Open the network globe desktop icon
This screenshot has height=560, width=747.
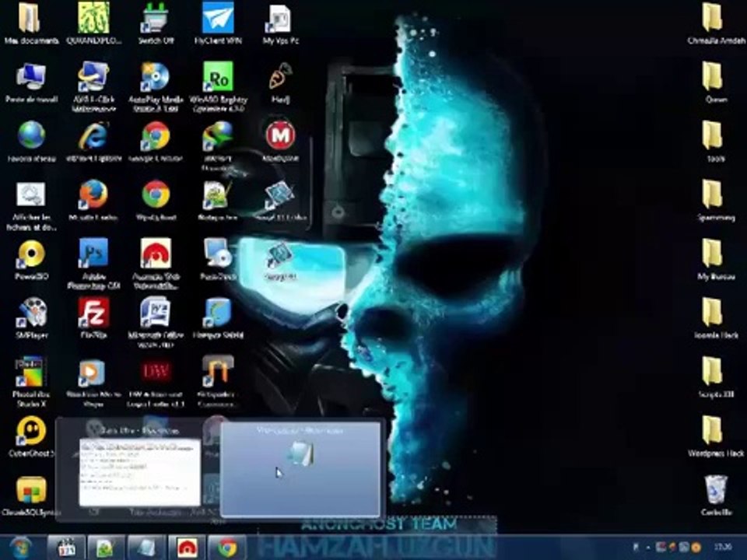[31, 135]
